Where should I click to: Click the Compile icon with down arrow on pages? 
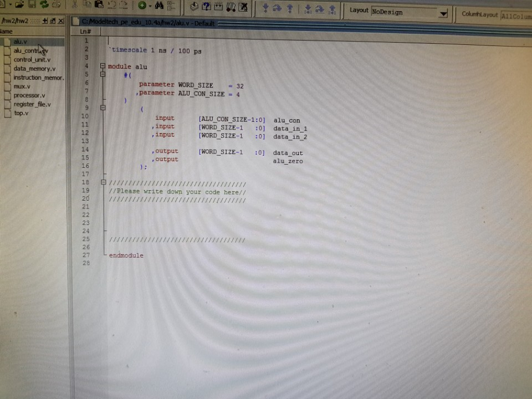[194, 7]
